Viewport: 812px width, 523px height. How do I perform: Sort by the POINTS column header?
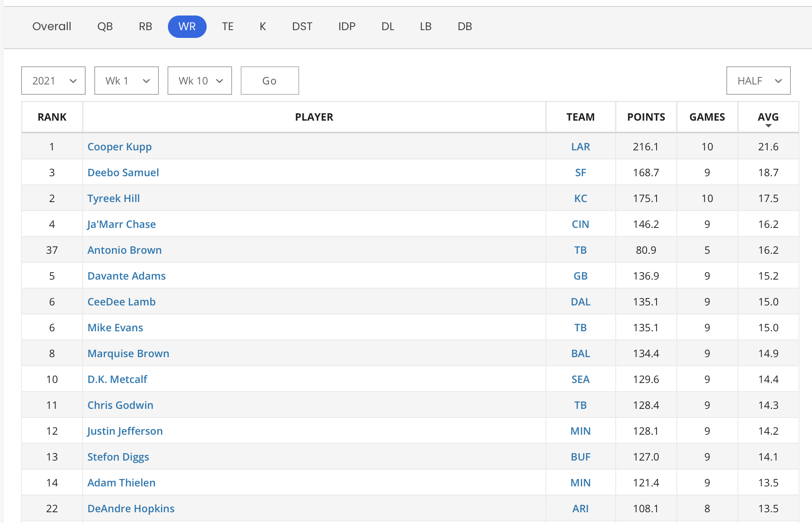pos(646,117)
